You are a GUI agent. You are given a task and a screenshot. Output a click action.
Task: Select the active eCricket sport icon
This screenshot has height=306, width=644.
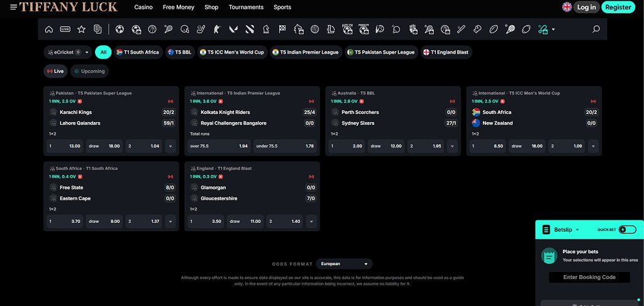543,29
